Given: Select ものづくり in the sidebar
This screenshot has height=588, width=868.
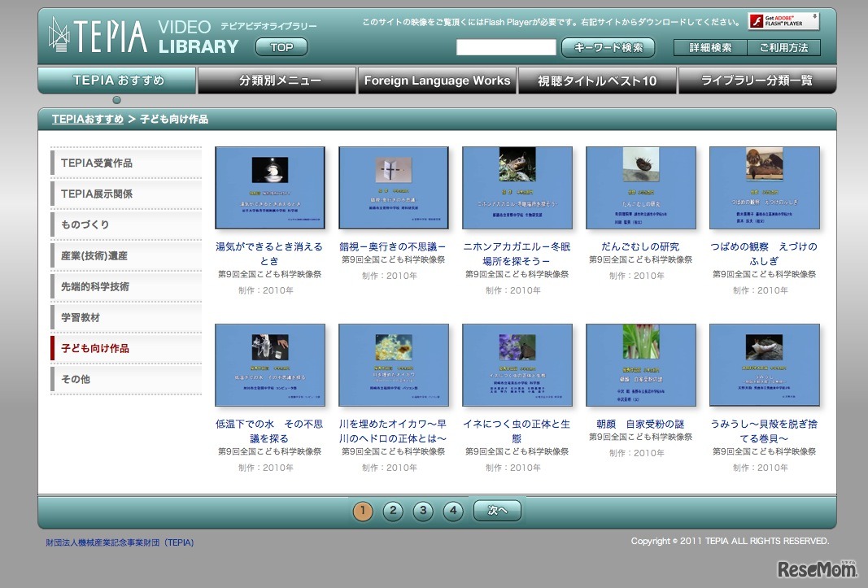Looking at the screenshot, I should [x=126, y=224].
